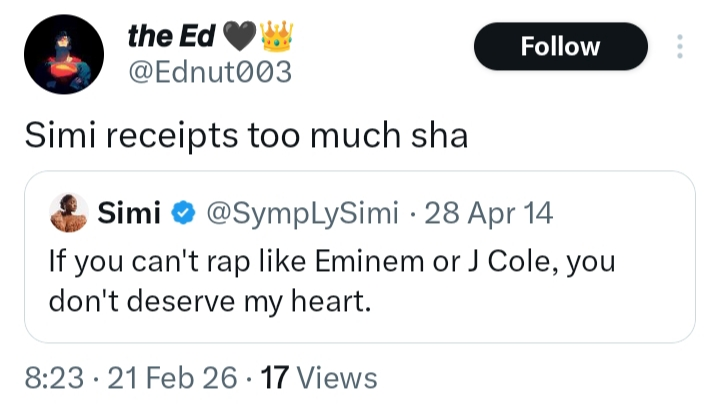Click the blue verified badge beside Simi
The width and height of the screenshot is (720, 406).
(x=183, y=213)
